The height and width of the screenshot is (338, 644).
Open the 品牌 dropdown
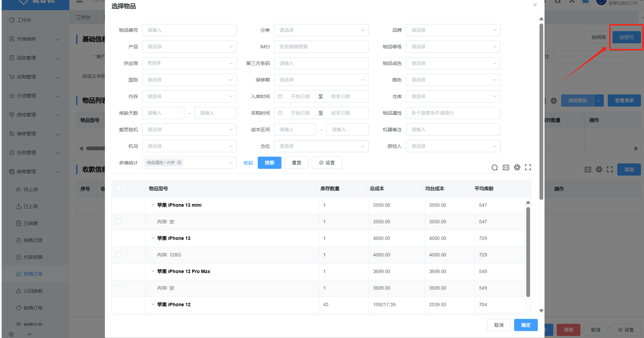pos(453,30)
